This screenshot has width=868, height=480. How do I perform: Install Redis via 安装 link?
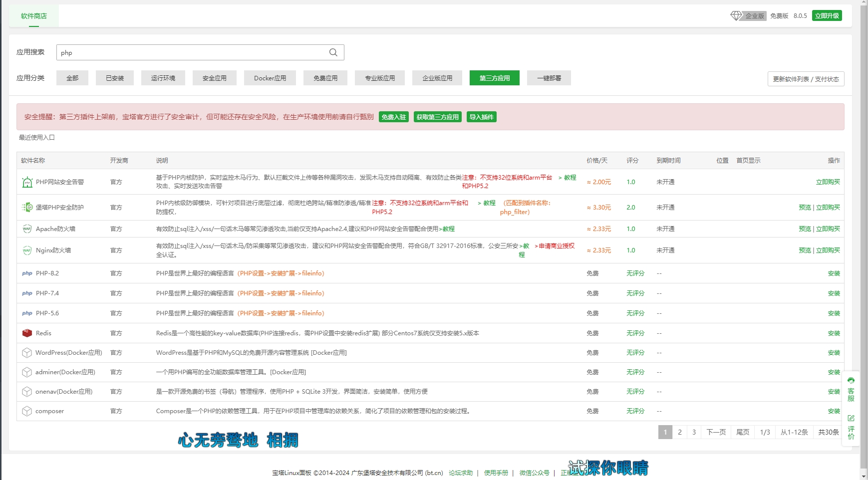tap(834, 333)
